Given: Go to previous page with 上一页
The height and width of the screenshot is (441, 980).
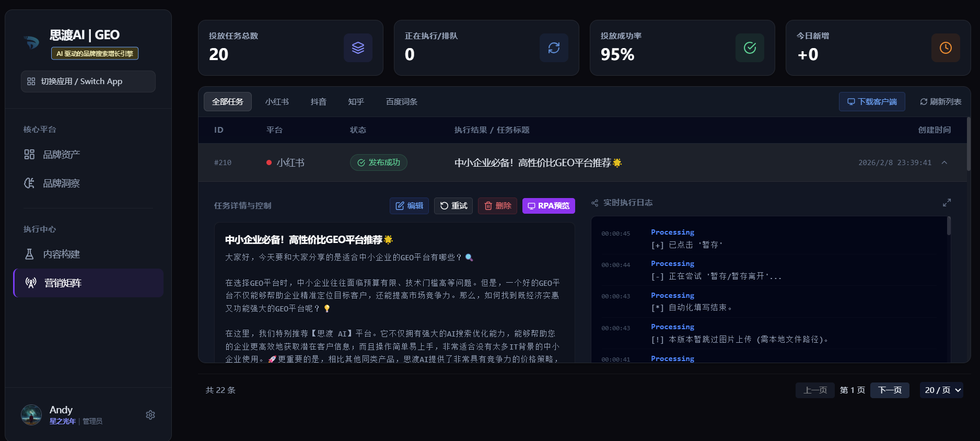Looking at the screenshot, I should tap(815, 390).
